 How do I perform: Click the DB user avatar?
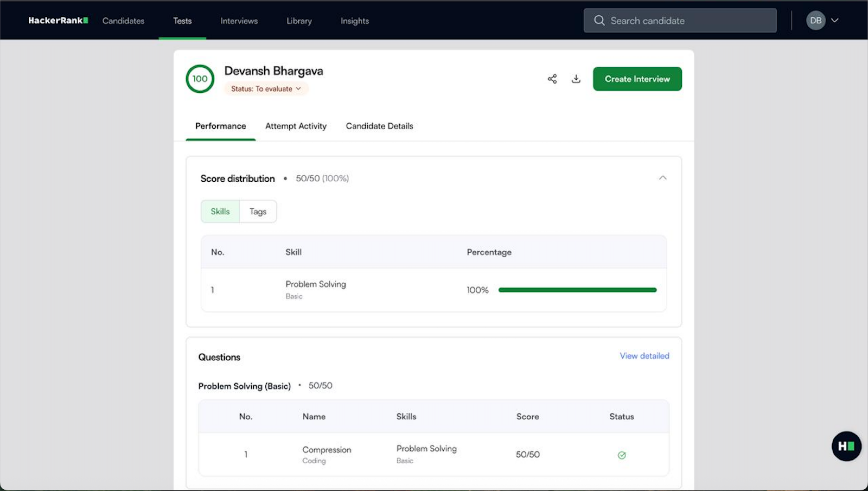pos(815,21)
